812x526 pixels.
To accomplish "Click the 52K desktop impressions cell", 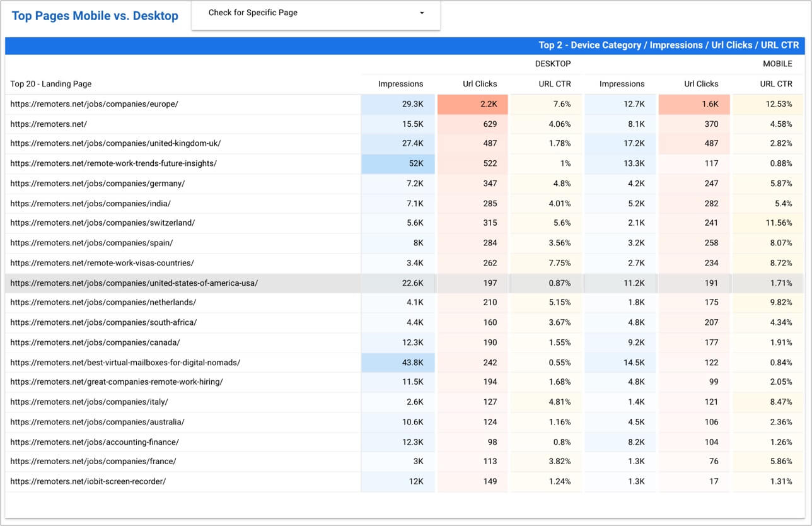I will [x=398, y=163].
